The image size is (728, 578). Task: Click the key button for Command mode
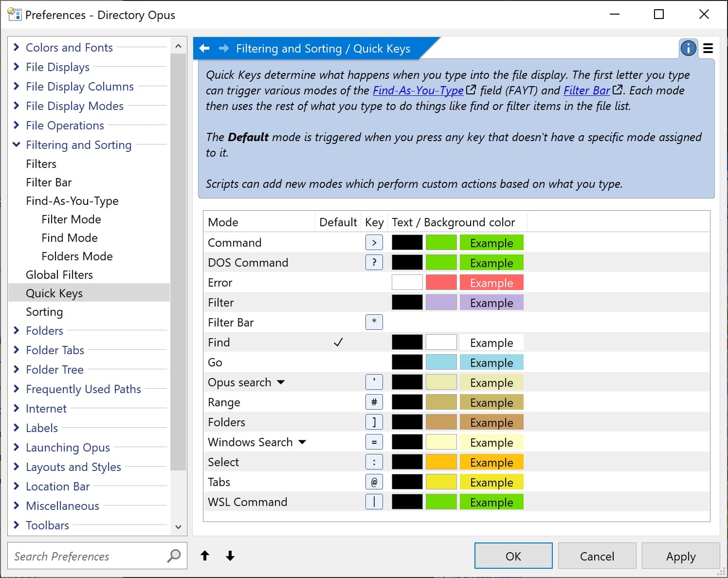click(x=374, y=242)
